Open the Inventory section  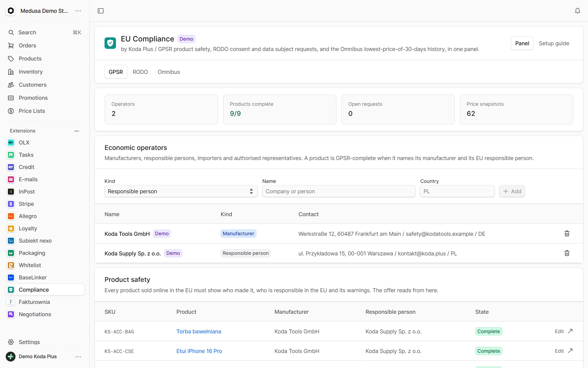click(x=45, y=72)
